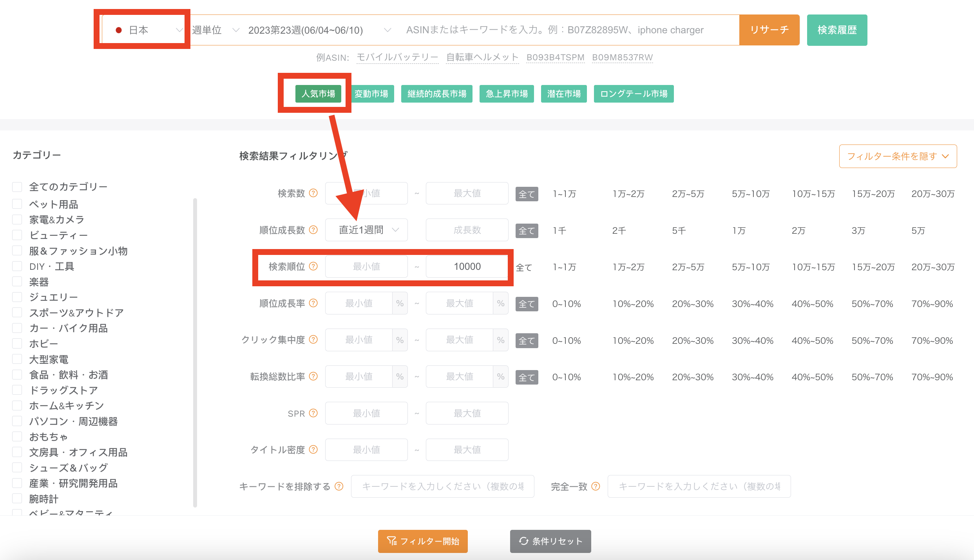Viewport: 974px width, 560px height.
Task: Click the フィルター開始 button
Action: tap(423, 541)
